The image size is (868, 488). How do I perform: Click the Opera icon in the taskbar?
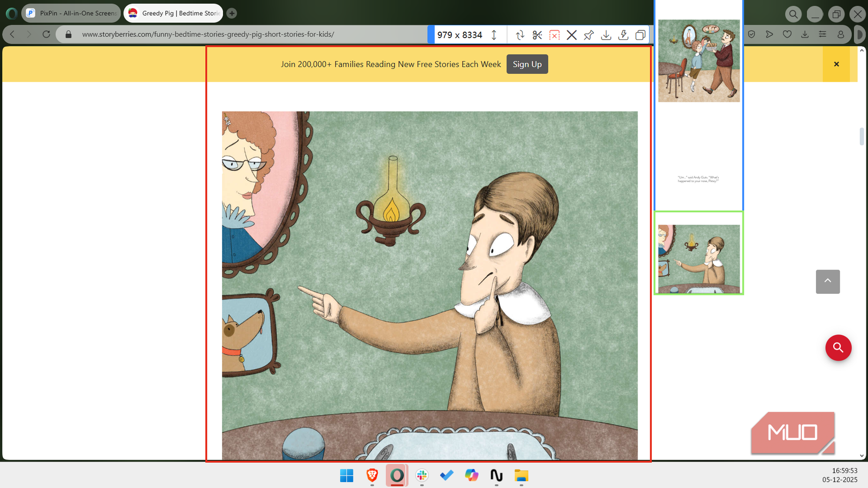tap(397, 475)
